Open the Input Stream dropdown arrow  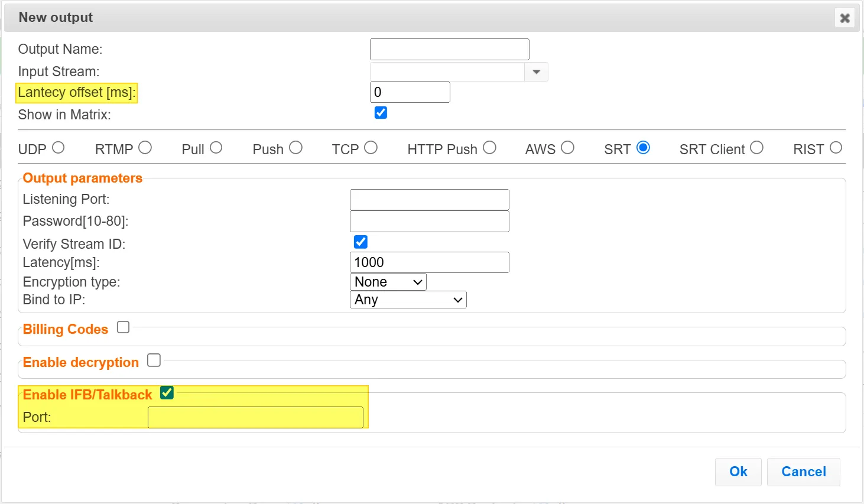click(536, 72)
